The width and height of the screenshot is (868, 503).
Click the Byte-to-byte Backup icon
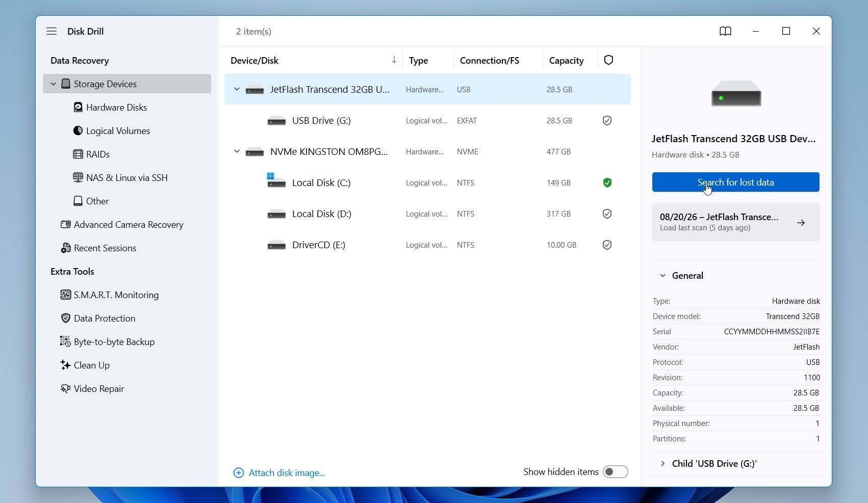(66, 341)
